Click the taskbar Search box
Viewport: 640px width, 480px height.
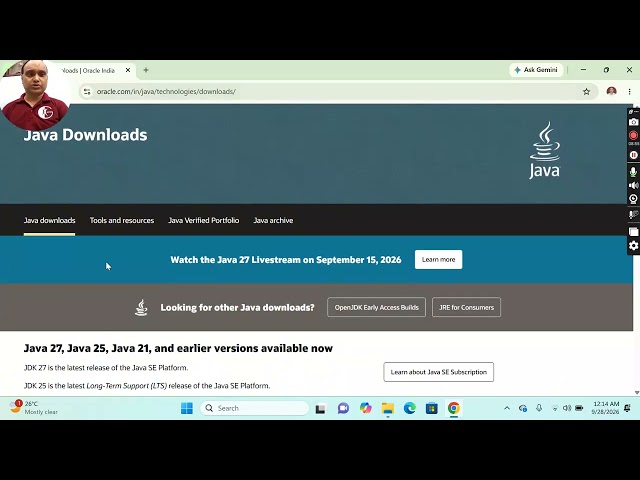[254, 408]
